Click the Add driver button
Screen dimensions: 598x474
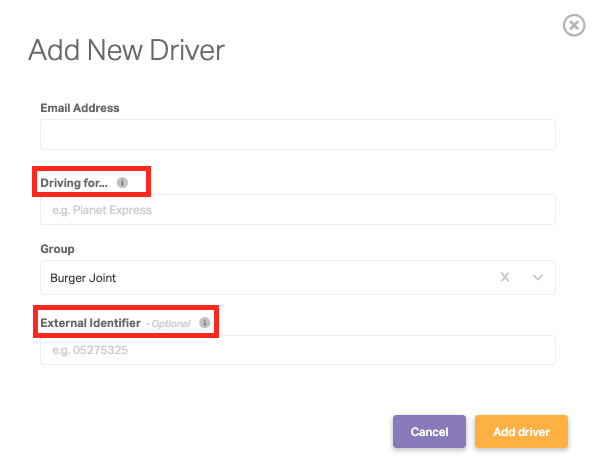521,431
